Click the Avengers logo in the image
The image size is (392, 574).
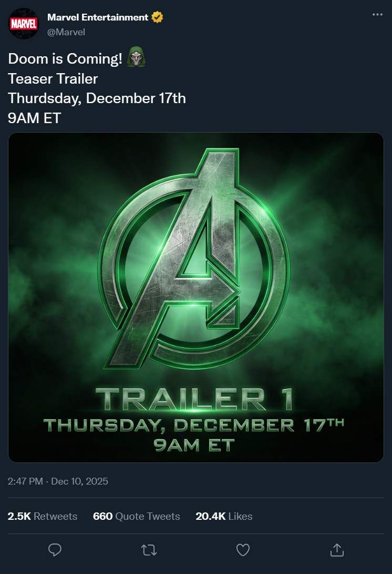point(194,258)
